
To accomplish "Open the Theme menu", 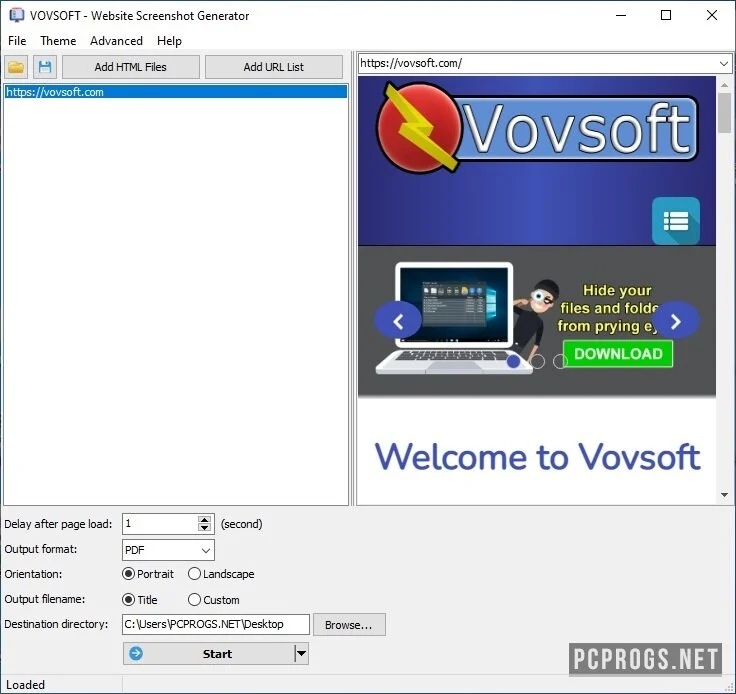I will pos(58,41).
